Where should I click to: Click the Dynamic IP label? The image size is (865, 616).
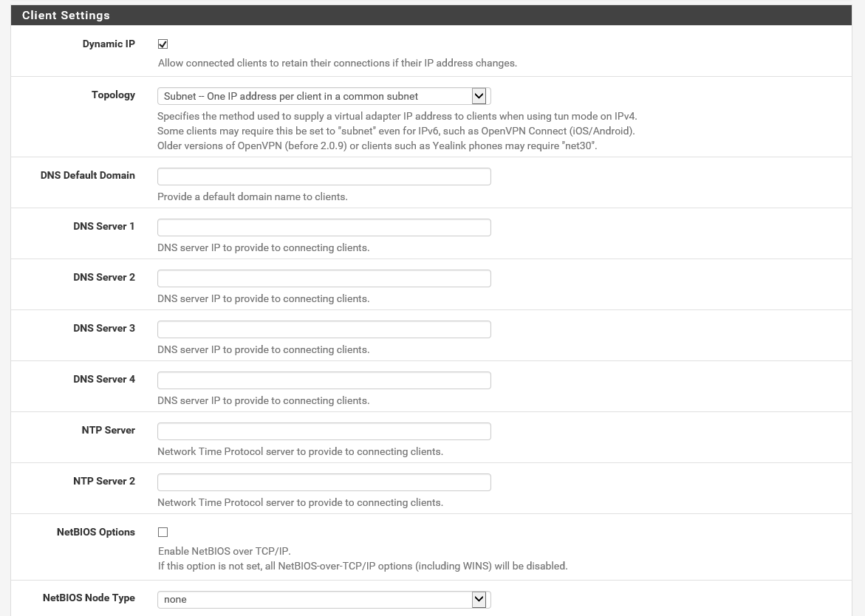click(109, 44)
